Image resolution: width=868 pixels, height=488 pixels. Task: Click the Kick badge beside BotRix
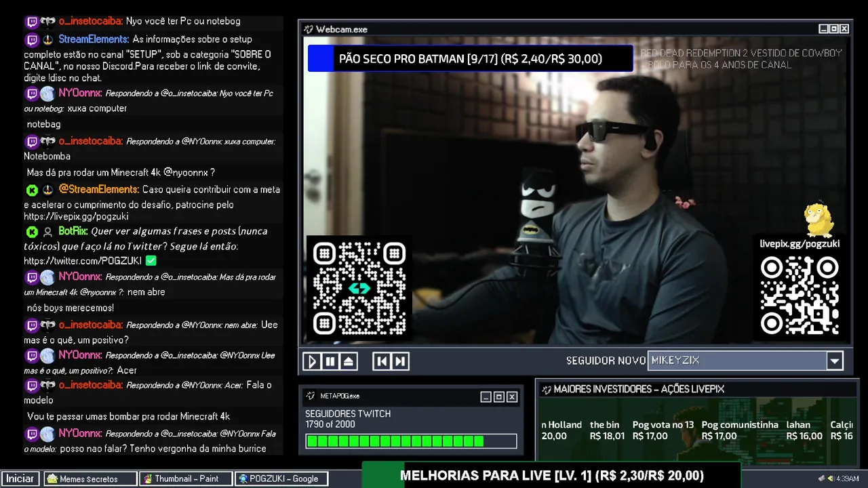(32, 232)
